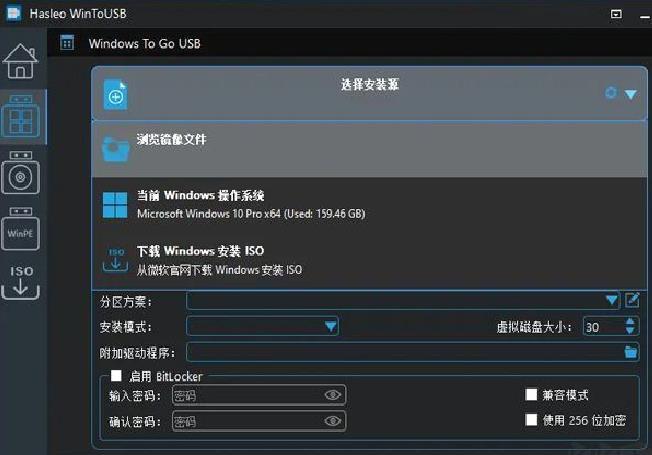The width and height of the screenshot is (652, 455).
Task: Increase 虚拟磁盘大小 value with up arrow
Action: [x=630, y=321]
